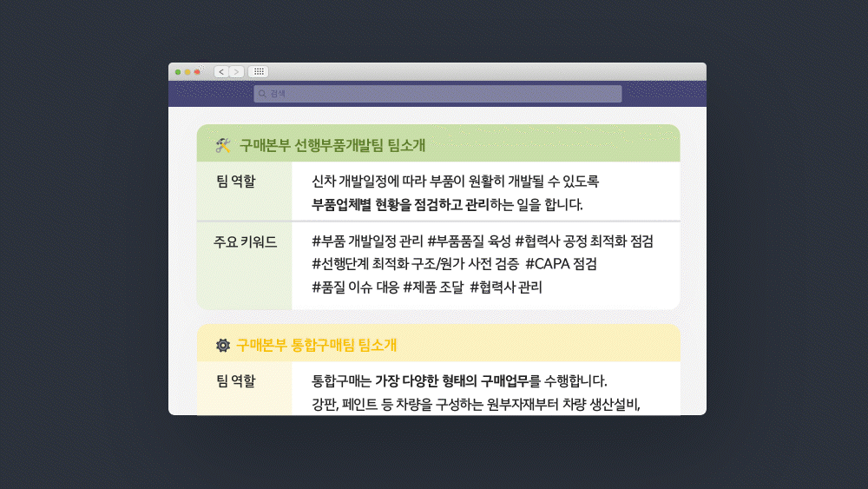The image size is (868, 489).
Task: Click bold text 부품업체별 현황을 점검하고 관리
Action: point(400,205)
